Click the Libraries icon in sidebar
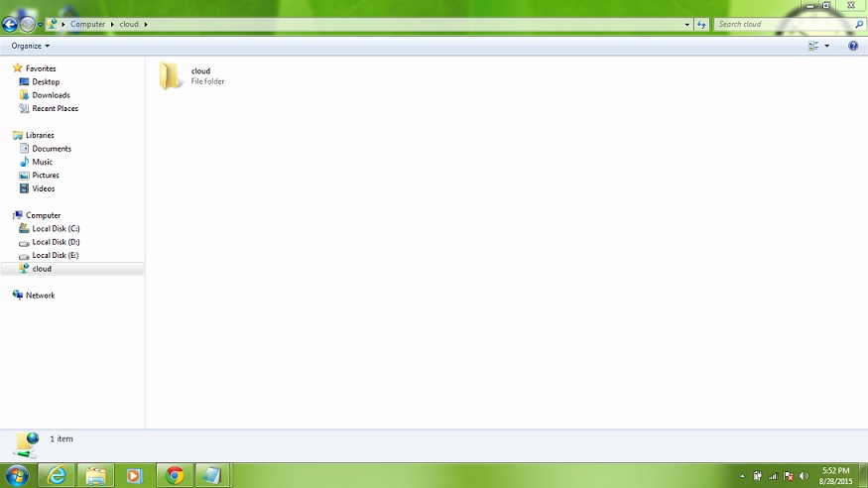The width and height of the screenshot is (868, 488). (18, 135)
